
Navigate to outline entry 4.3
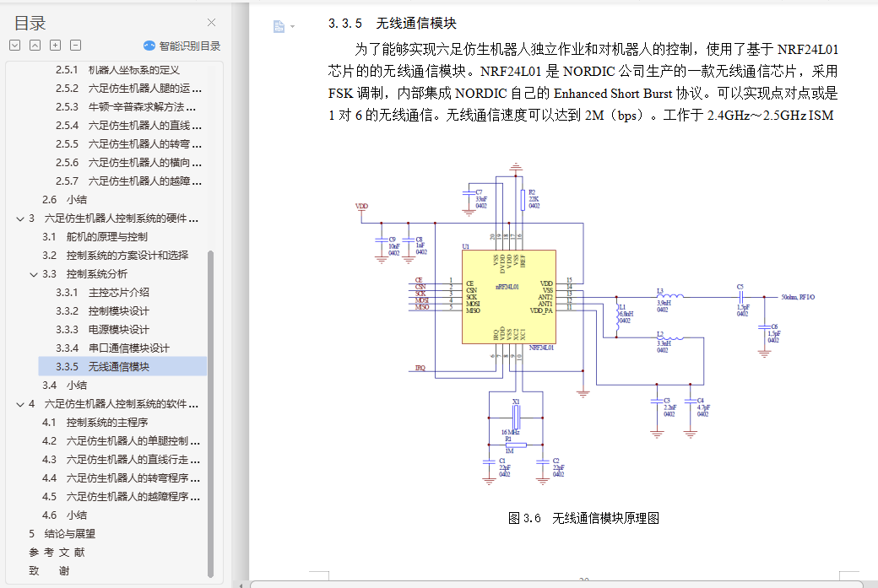[x=121, y=459]
